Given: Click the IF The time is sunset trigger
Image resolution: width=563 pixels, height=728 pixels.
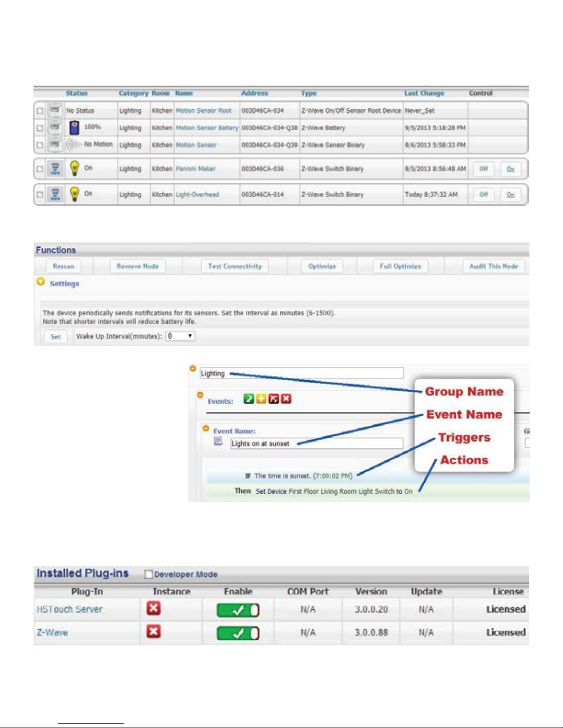Looking at the screenshot, I should pos(299,476).
